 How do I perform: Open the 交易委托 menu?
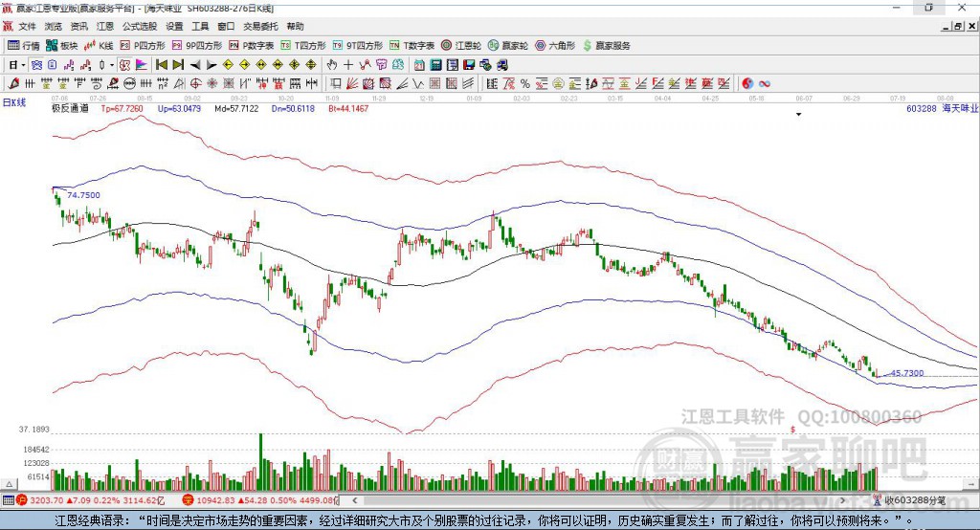[x=260, y=26]
